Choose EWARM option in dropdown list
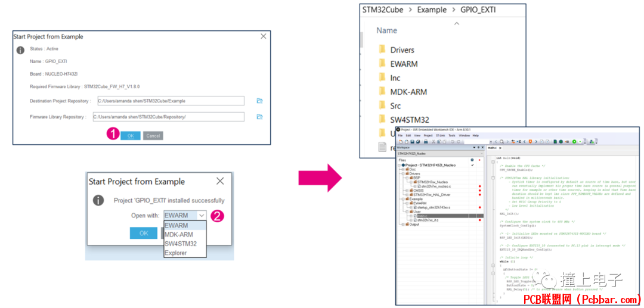644x308 pixels. point(185,225)
